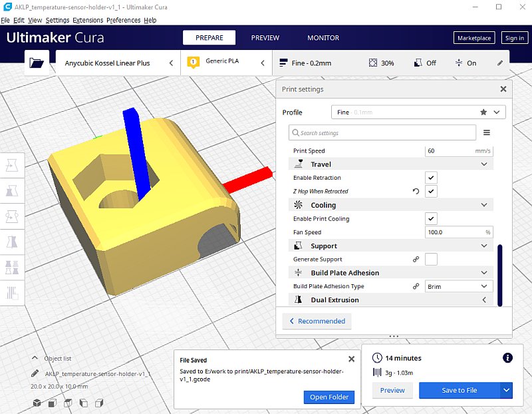Open Anycubic Kossel Linear Plus printer selector
Screen dimensions: 532x414
[118, 63]
